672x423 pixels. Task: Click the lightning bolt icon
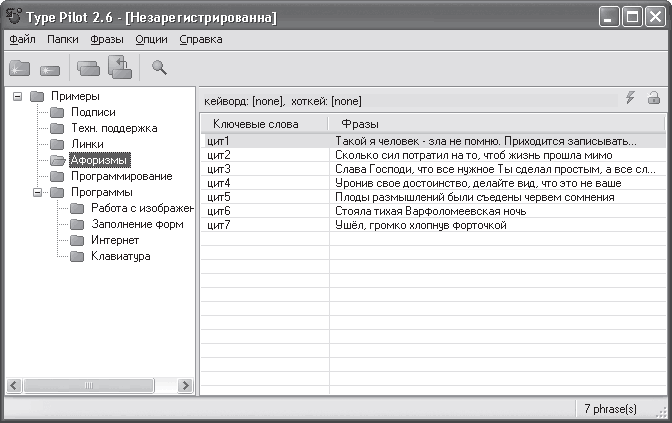coord(630,97)
